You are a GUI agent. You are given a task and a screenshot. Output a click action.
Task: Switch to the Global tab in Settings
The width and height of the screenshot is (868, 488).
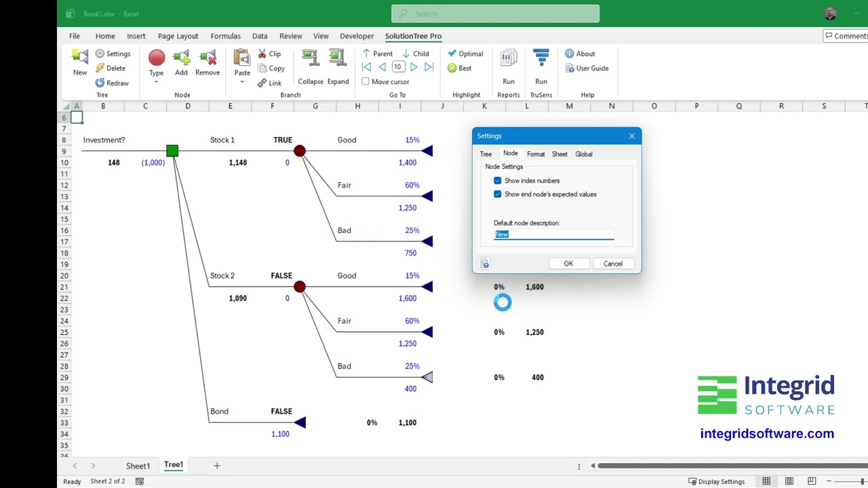pos(584,154)
